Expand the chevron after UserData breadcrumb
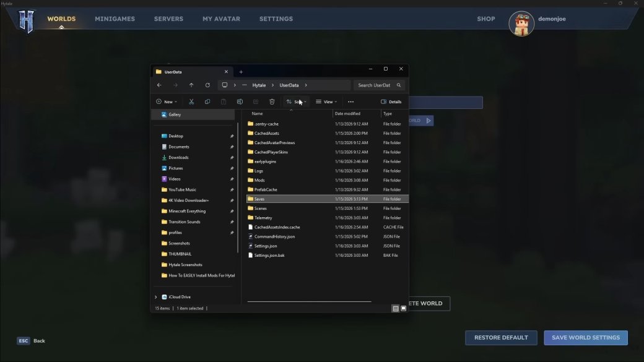644x362 pixels. pyautogui.click(x=306, y=85)
